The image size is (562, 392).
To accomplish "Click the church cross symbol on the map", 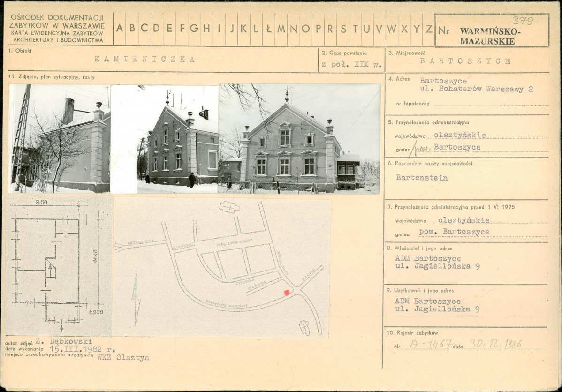I will [304, 327].
